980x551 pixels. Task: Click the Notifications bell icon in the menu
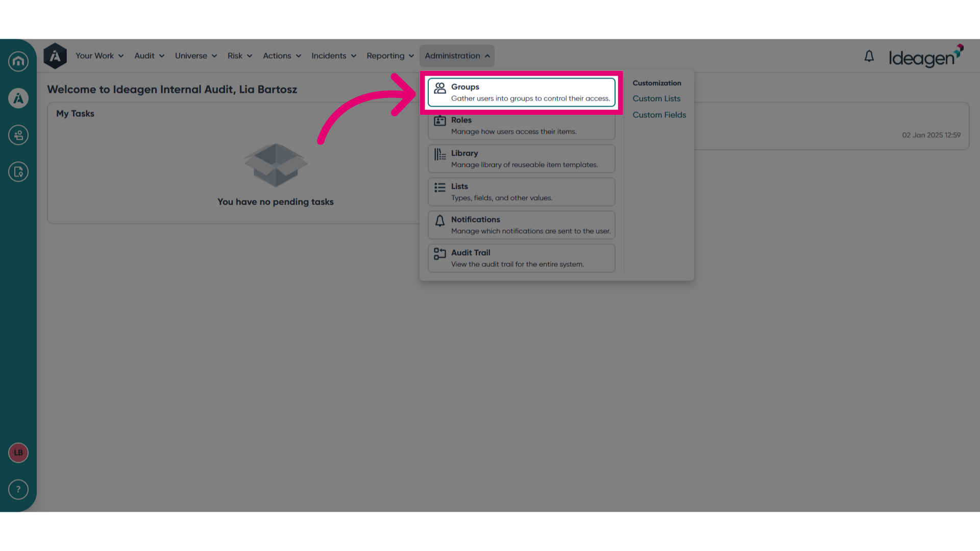click(x=440, y=220)
